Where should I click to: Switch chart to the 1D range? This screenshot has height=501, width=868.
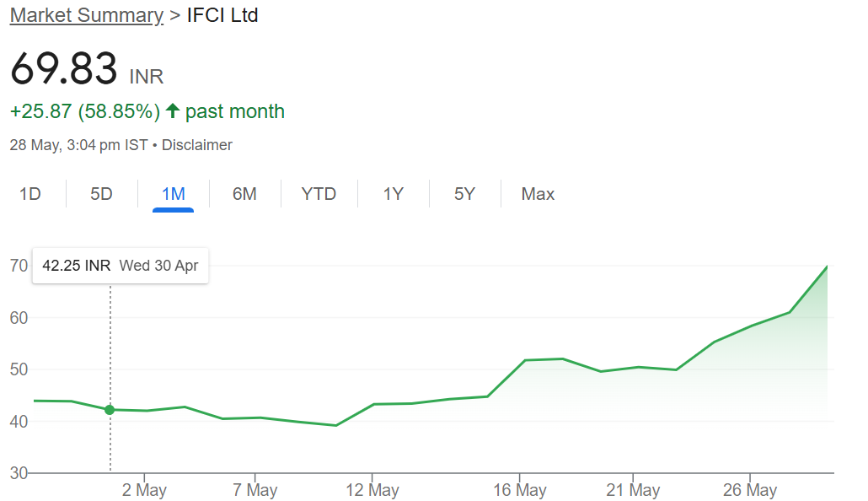pos(30,194)
